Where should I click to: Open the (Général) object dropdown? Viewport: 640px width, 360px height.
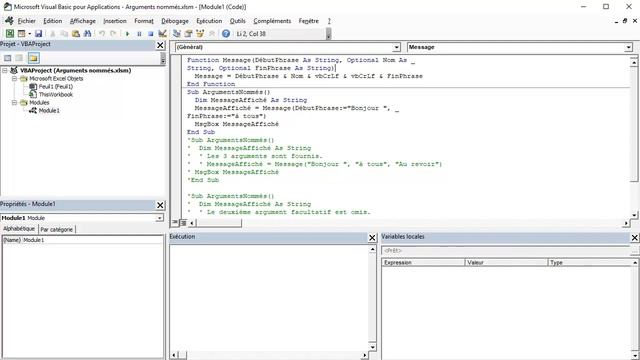click(396, 47)
